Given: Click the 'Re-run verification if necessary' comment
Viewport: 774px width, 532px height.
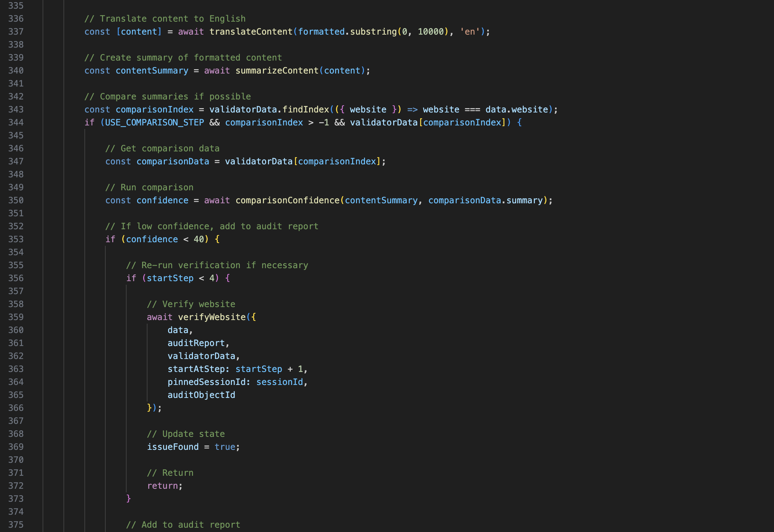Looking at the screenshot, I should (217, 265).
